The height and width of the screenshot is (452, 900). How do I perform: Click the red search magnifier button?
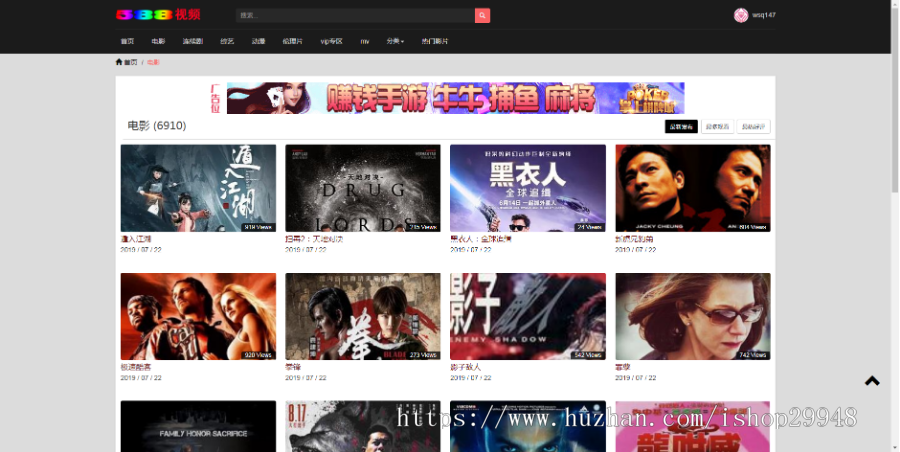[482, 16]
